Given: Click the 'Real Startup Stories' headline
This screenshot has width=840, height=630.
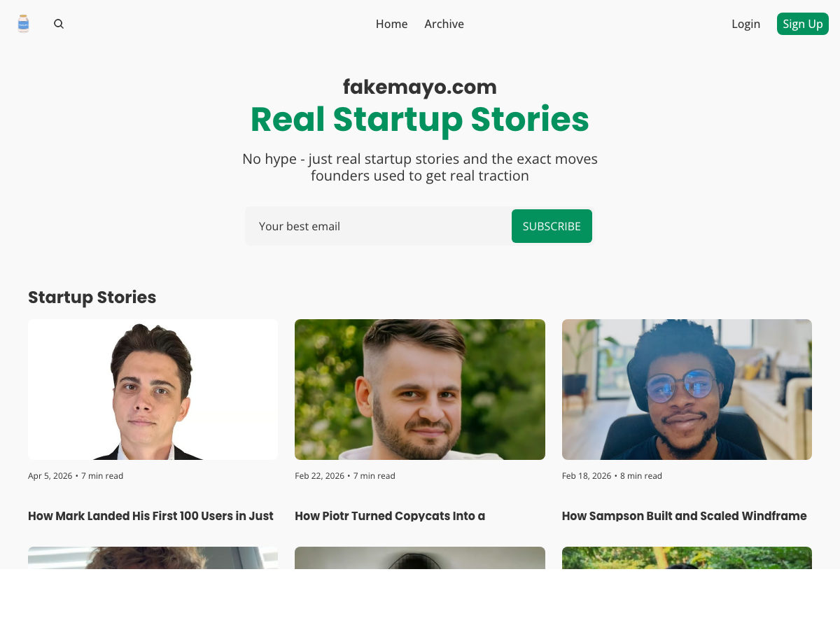Looking at the screenshot, I should point(419,119).
